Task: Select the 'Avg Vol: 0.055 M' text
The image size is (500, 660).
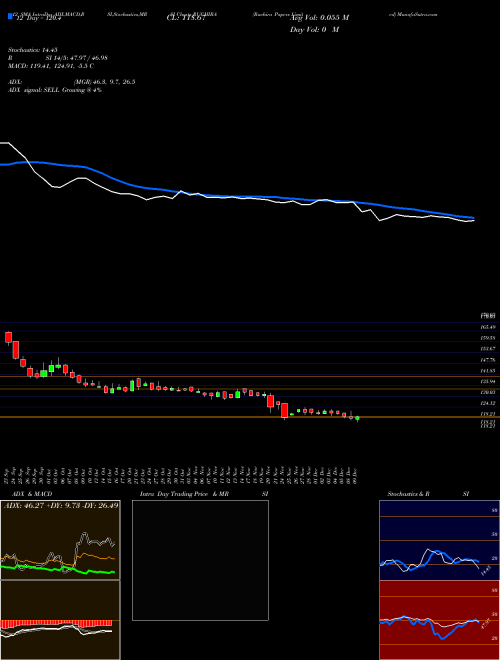Action: pos(319,18)
